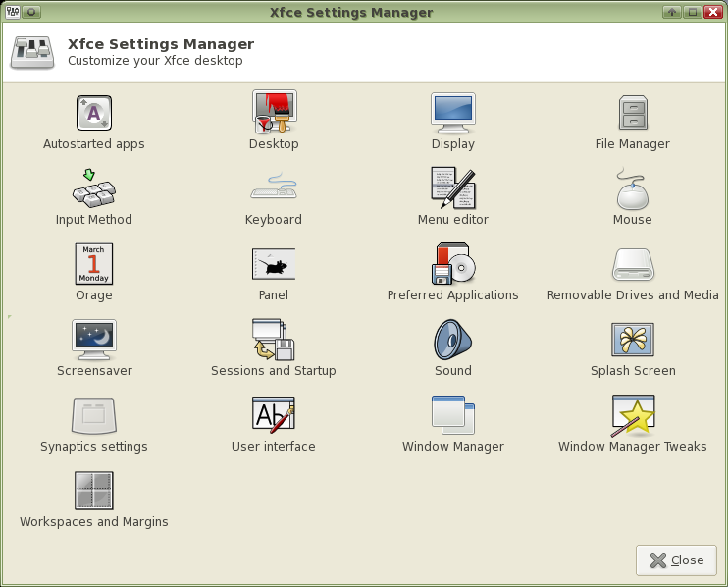Open the File Manager cabinet icon
Viewport: 728px width, 587px height.
point(633,113)
